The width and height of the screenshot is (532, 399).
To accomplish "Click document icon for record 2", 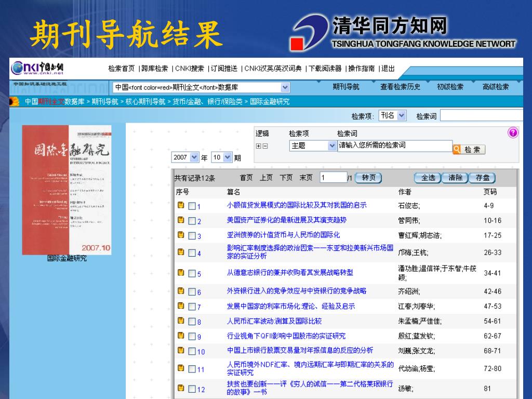I will 181,220.
